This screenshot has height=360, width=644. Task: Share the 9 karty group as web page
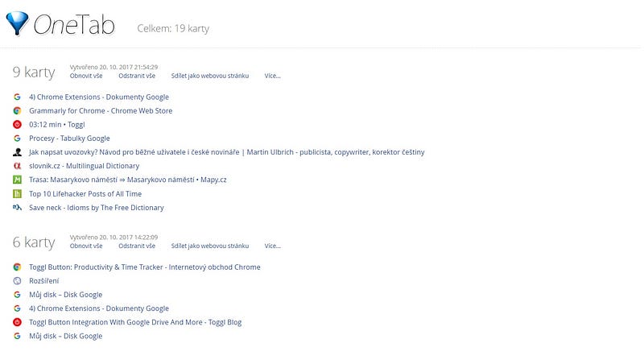coord(210,76)
